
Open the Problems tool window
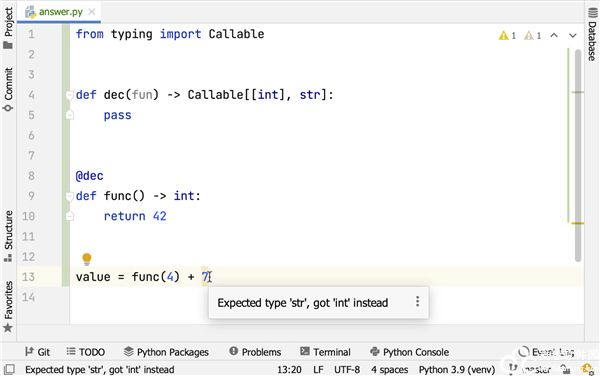[255, 352]
